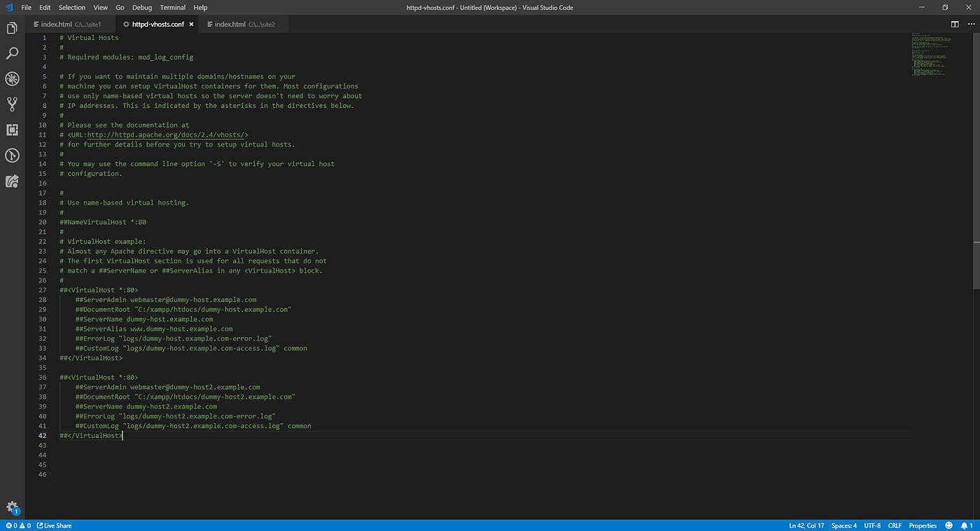Image resolution: width=980 pixels, height=531 pixels.
Task: Open the GitLens view in the activity bar
Action: pyautogui.click(x=12, y=156)
